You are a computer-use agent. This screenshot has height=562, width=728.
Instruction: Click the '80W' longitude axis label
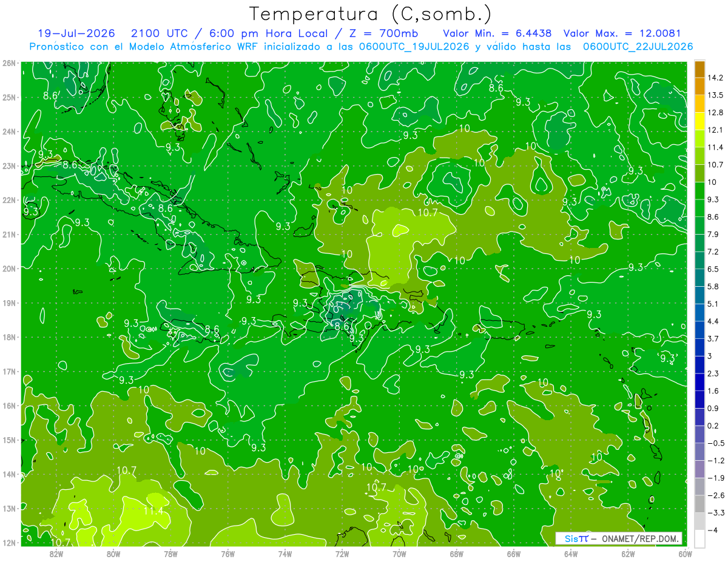[113, 554]
